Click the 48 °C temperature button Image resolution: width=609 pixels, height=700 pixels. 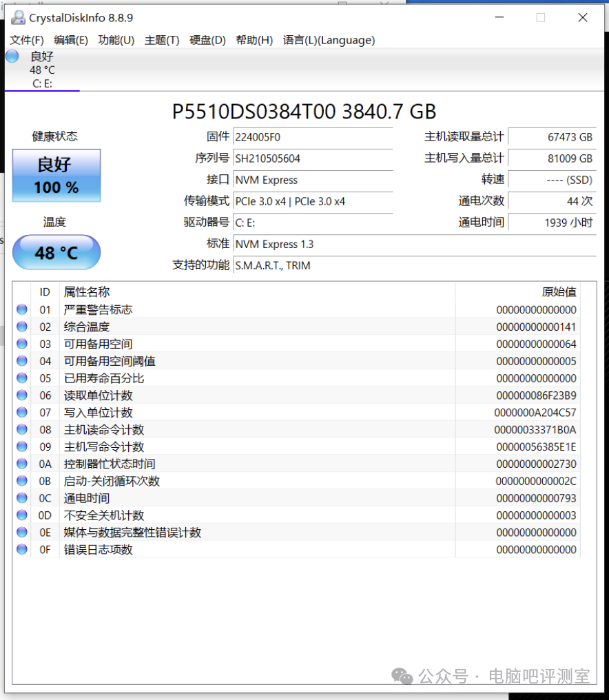pos(56,253)
